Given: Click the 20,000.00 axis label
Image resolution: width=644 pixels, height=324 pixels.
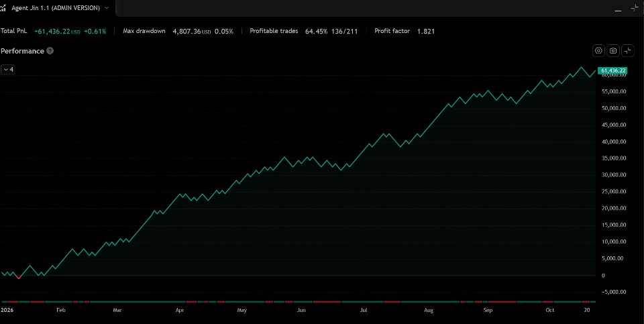Looking at the screenshot, I should click(x=614, y=209).
